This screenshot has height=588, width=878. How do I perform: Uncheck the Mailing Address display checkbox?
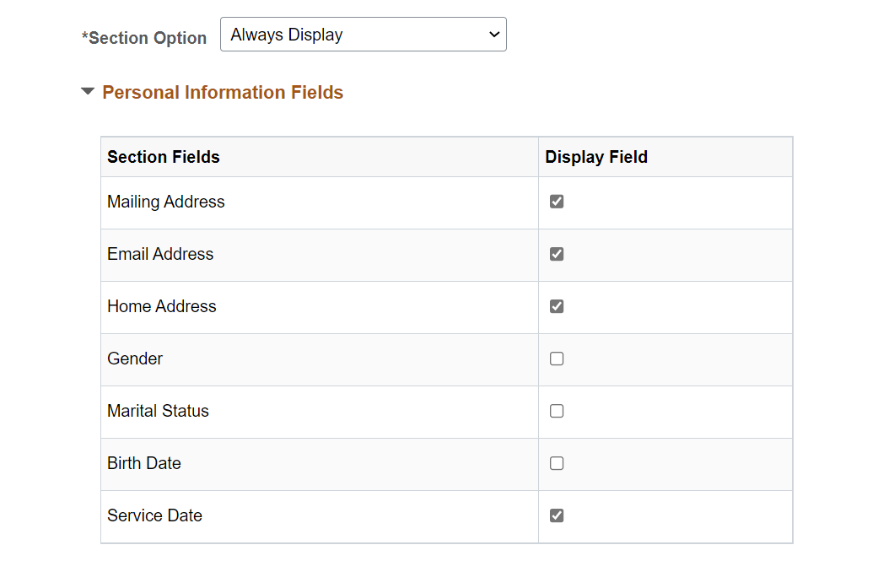(x=557, y=202)
